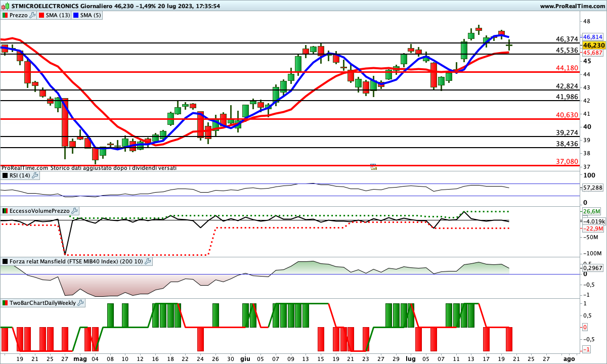Click the blue color swatch of SMA (5)

tap(75, 15)
